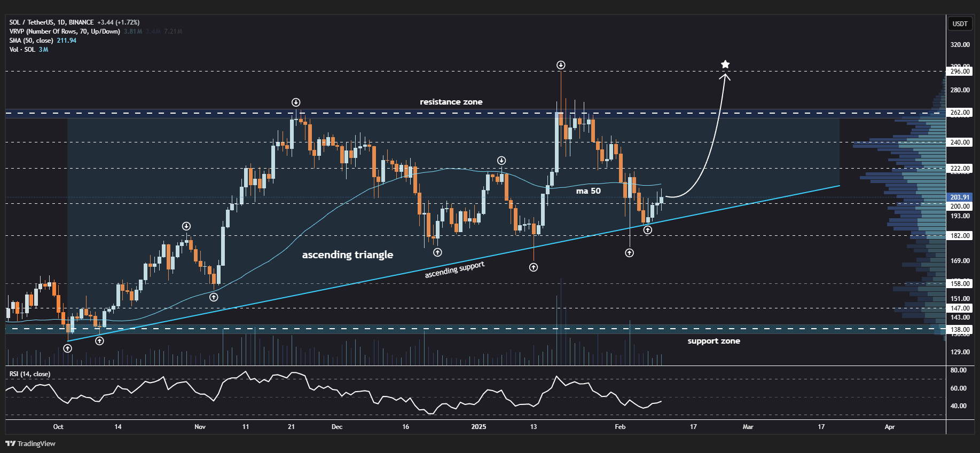Select the 'resistance zone' text label

pyautogui.click(x=451, y=102)
